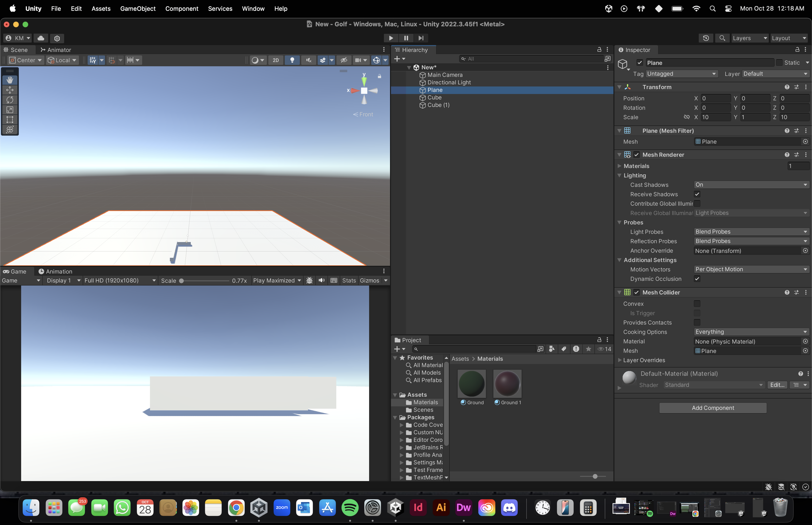Open Game view resolution Full HD dropdown
Viewport: 812px width, 525px height.
(120, 280)
